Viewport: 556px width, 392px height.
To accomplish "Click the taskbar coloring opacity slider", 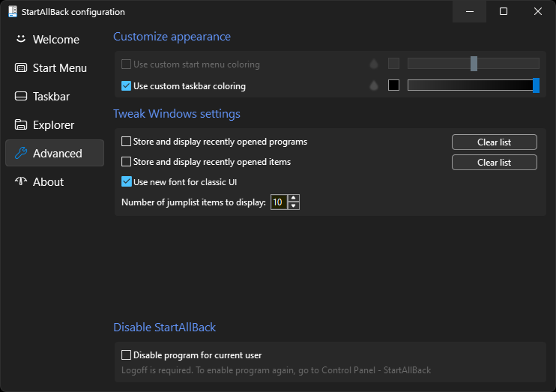I will (474, 85).
